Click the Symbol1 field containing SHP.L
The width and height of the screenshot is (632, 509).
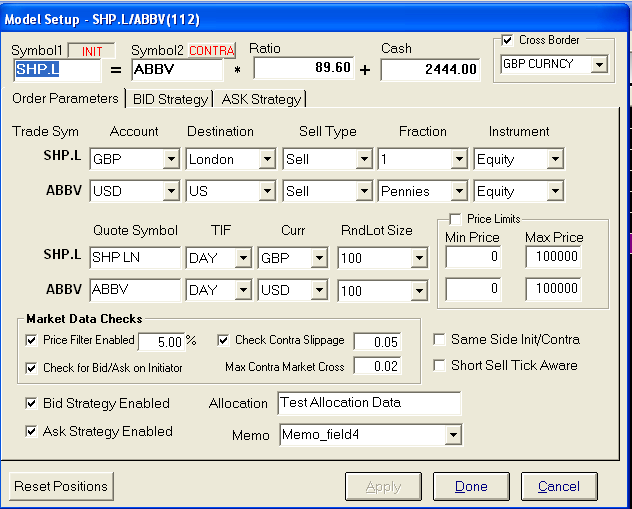(57, 70)
